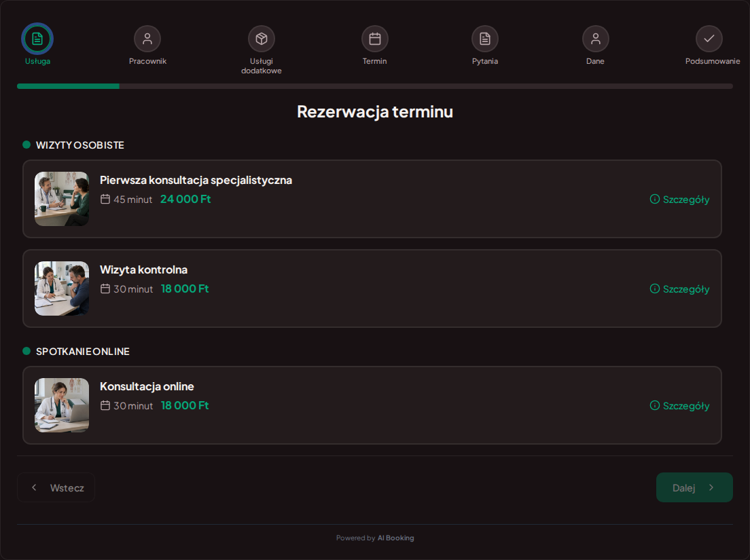Click the 24 000 Ft price
Viewport: 750px width, 560px height.
tap(185, 200)
